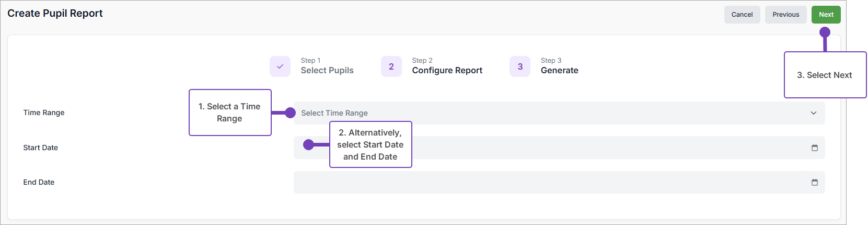The image size is (868, 225).
Task: Click the "1. Select a Time Range" callout
Action: [230, 113]
